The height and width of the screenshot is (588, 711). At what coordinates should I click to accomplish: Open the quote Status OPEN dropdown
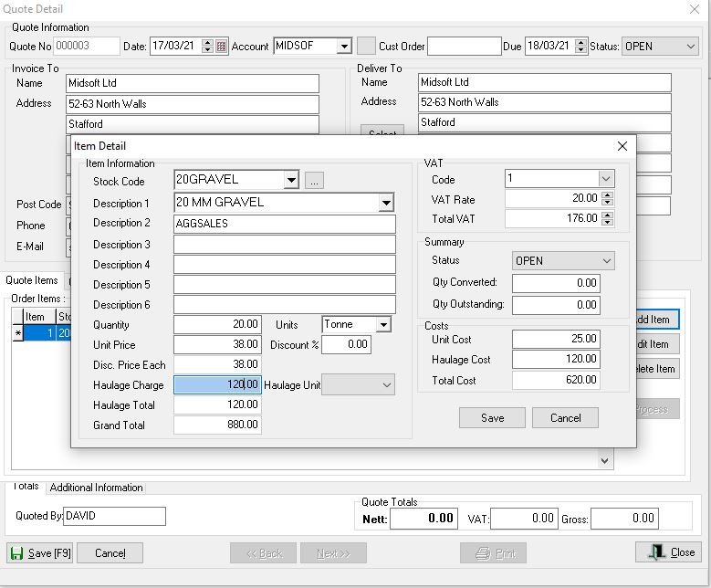(660, 47)
